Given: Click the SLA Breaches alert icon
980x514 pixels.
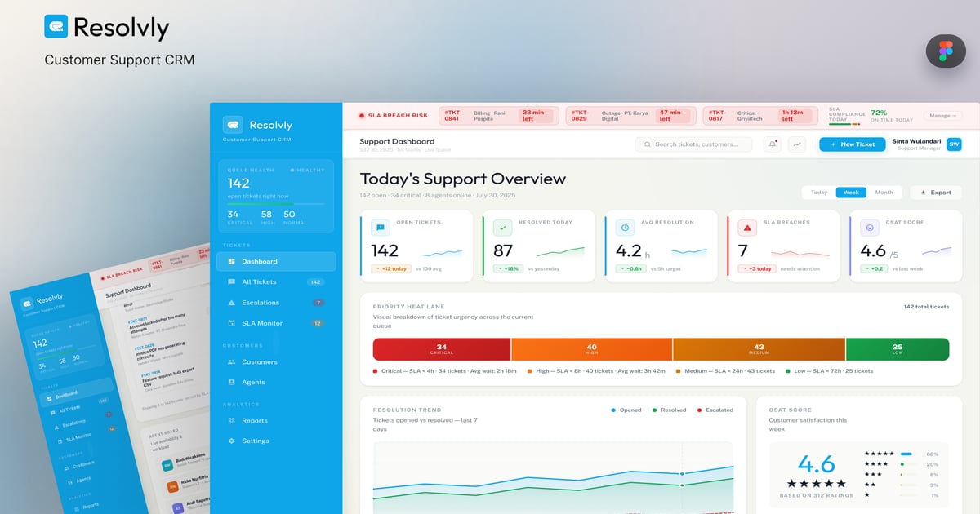Looking at the screenshot, I should (746, 228).
